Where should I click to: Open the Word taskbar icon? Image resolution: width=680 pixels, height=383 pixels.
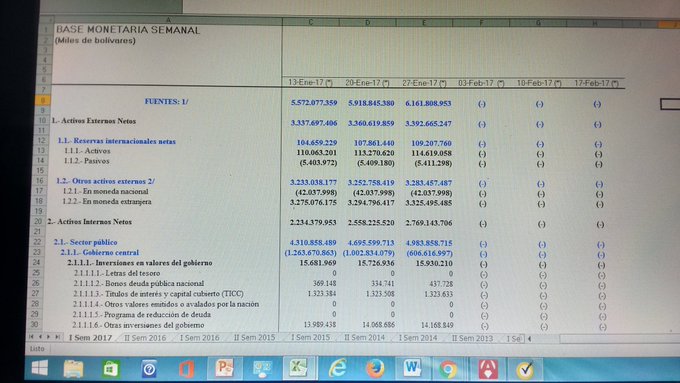coord(412,368)
